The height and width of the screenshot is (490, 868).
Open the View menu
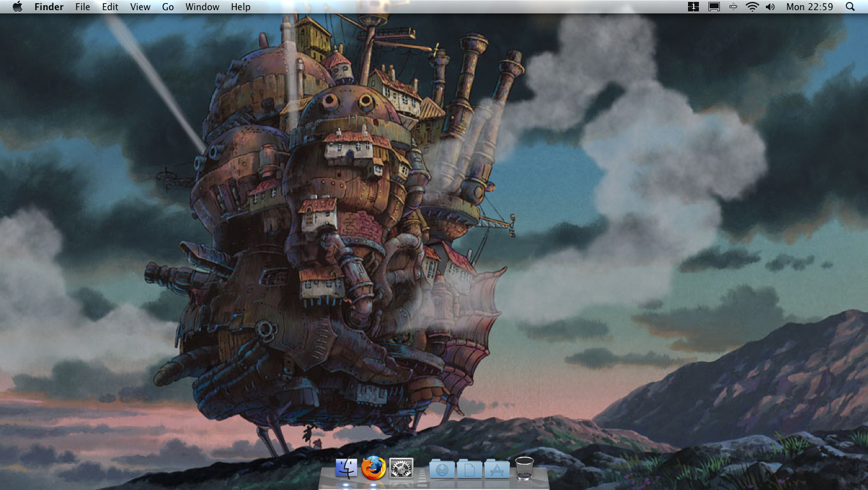tap(140, 7)
